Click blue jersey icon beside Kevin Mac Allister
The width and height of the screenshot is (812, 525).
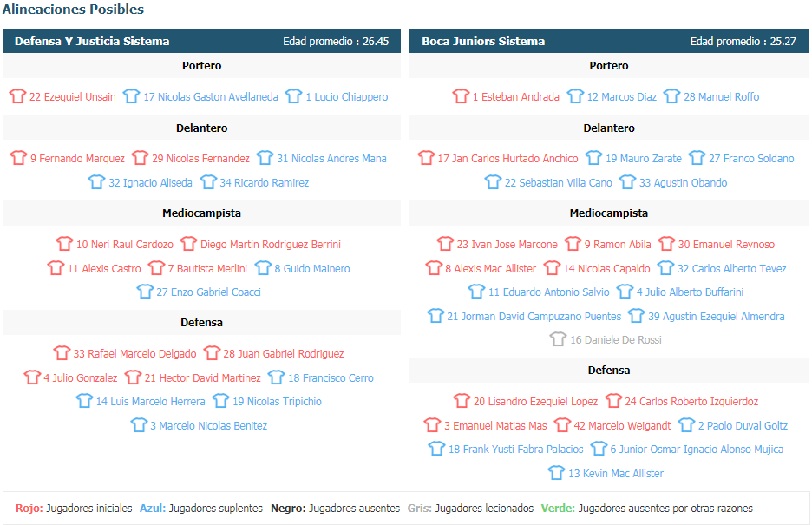tap(556, 473)
